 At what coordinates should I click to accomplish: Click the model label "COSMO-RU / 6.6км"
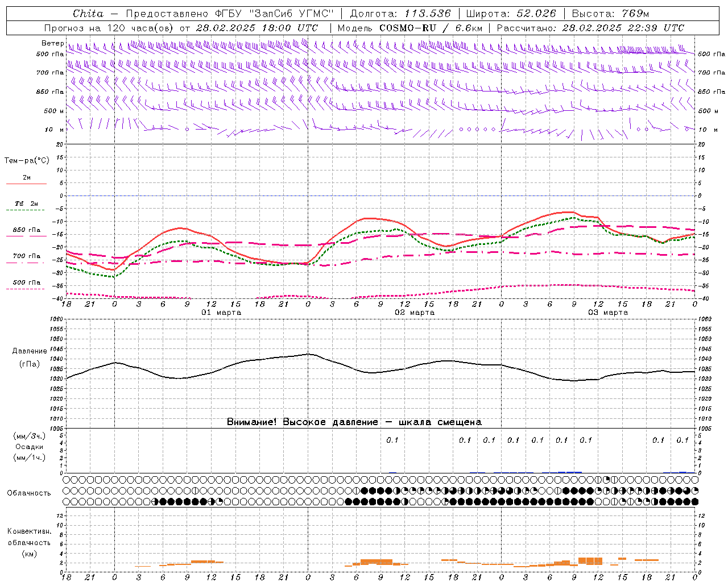431,28
